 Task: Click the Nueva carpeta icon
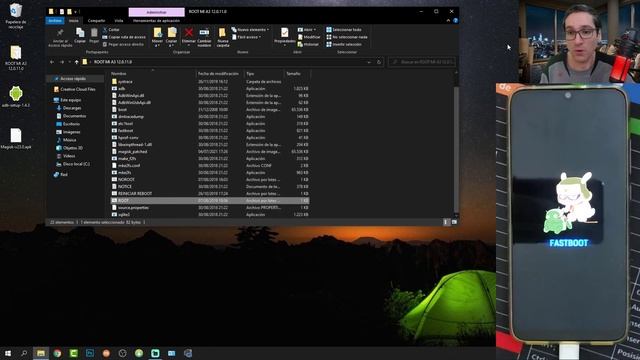[x=222, y=33]
